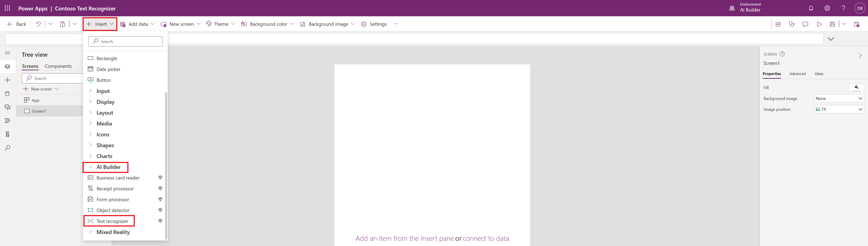Click the Form processor icon
The image size is (868, 246).
coord(90,199)
